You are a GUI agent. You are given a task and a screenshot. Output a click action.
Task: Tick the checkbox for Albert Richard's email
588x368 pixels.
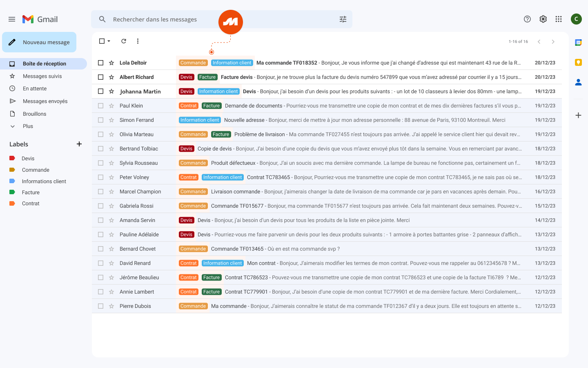click(100, 77)
